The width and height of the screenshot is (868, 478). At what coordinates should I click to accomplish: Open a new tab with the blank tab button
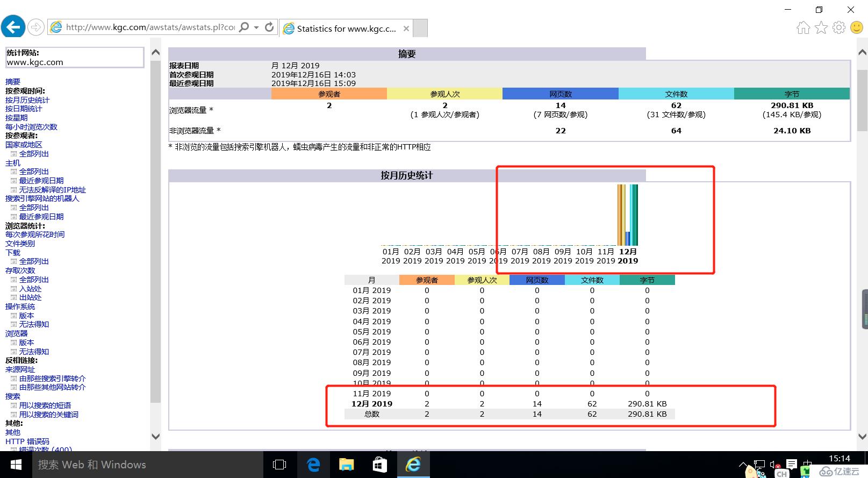click(420, 28)
